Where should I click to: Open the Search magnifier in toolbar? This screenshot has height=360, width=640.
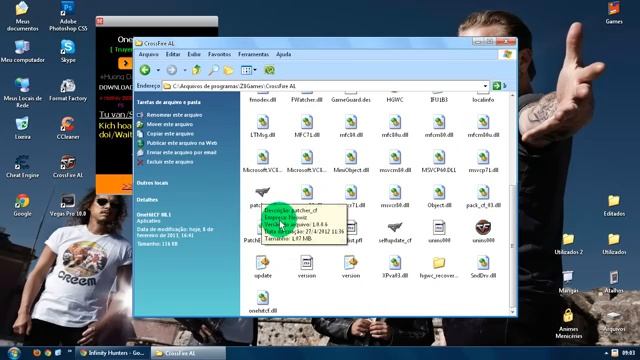coord(213,70)
